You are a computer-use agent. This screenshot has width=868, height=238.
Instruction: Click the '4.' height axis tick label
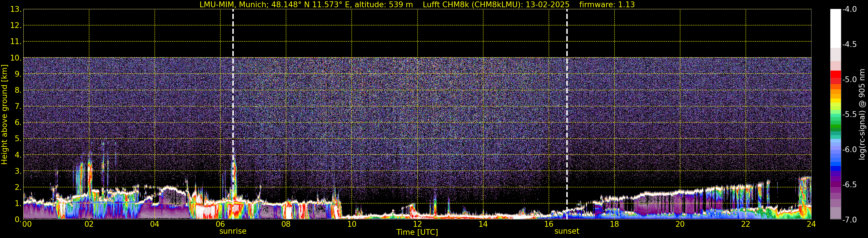point(18,155)
